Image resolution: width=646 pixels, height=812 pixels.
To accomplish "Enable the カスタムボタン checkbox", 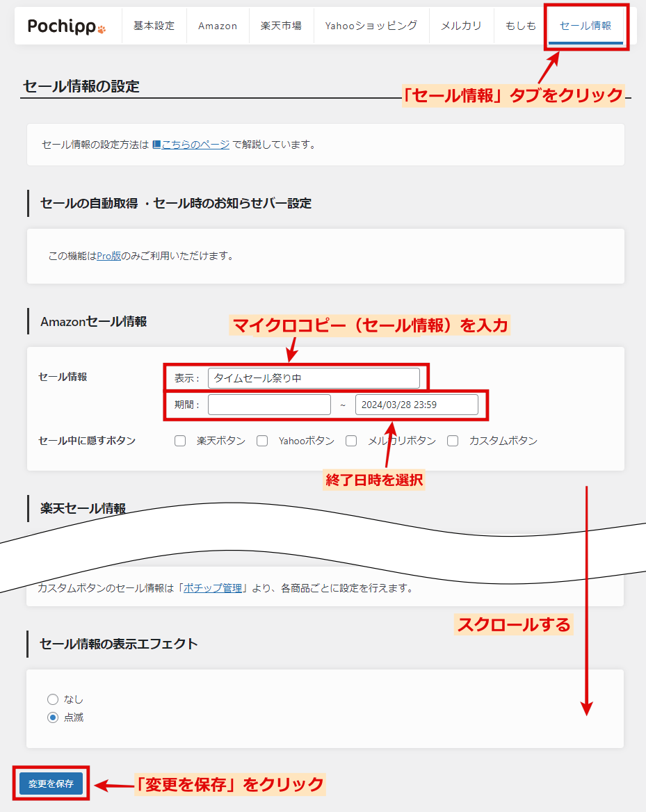I will pyautogui.click(x=453, y=441).
